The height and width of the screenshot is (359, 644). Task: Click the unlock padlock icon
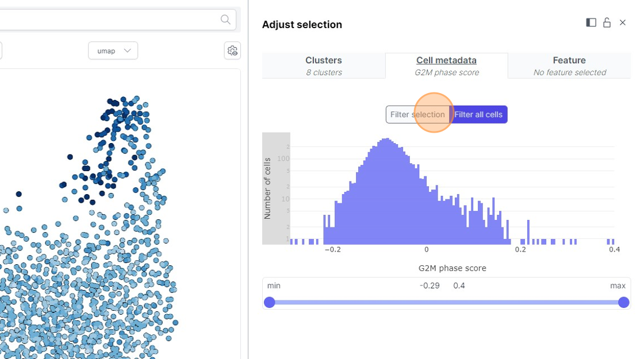(607, 22)
